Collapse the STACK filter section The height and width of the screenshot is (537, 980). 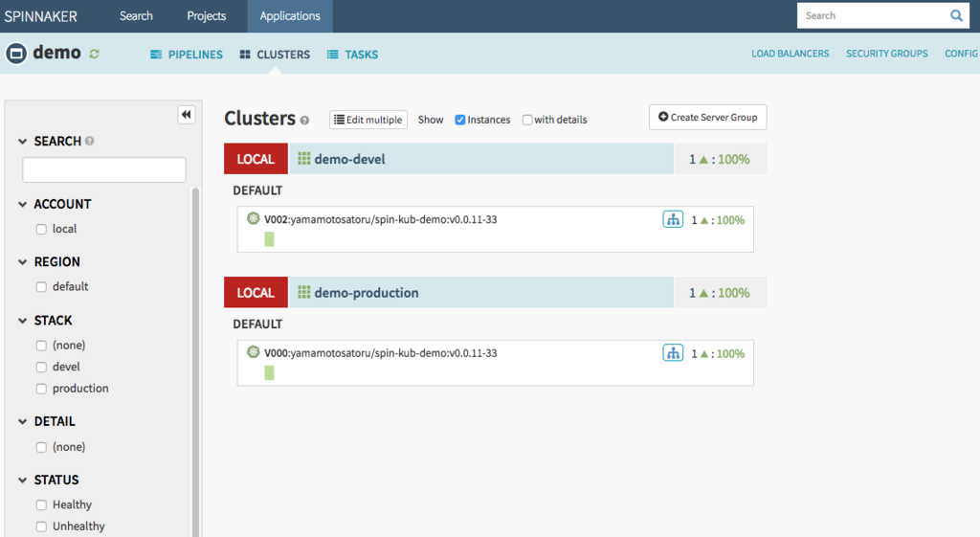(23, 321)
